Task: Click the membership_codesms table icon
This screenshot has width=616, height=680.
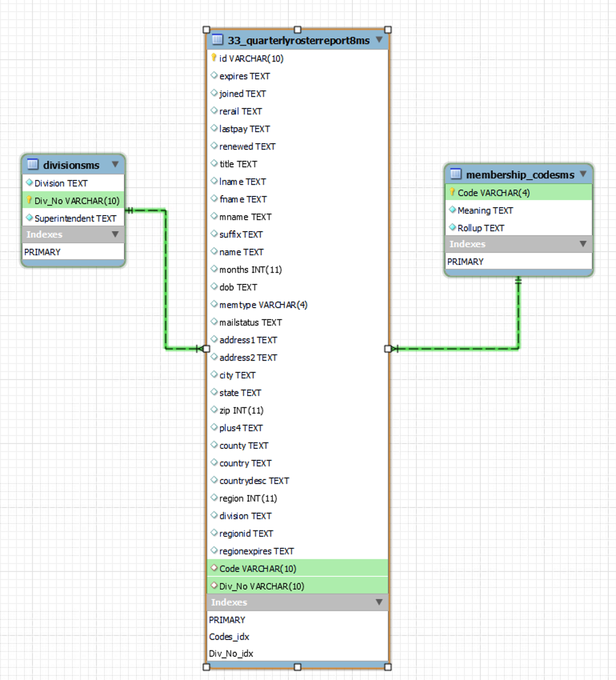Action: point(455,174)
